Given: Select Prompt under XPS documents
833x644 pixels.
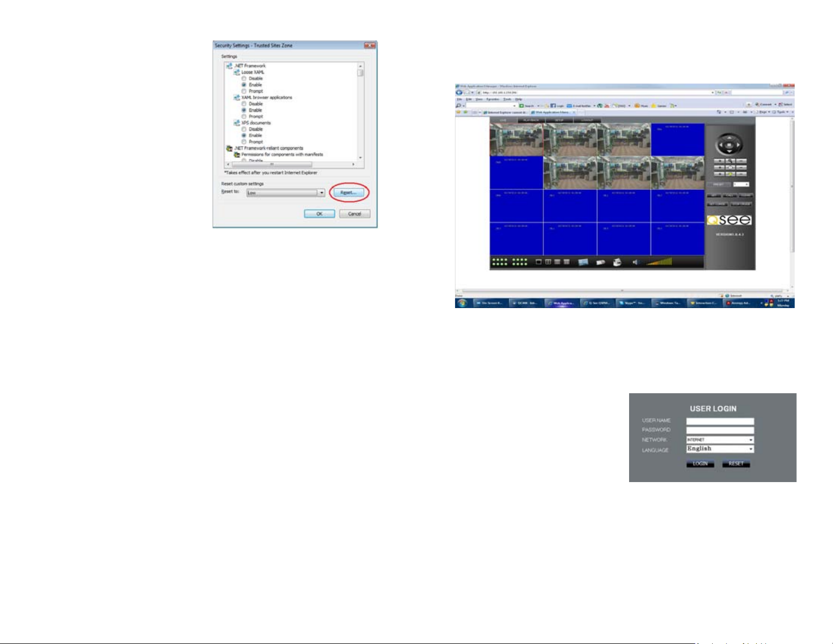Looking at the screenshot, I should point(244,141).
